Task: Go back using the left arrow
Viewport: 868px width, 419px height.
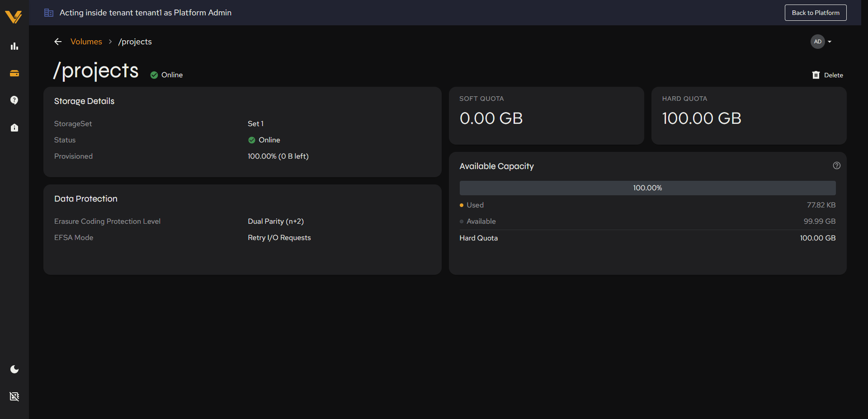Action: click(58, 42)
